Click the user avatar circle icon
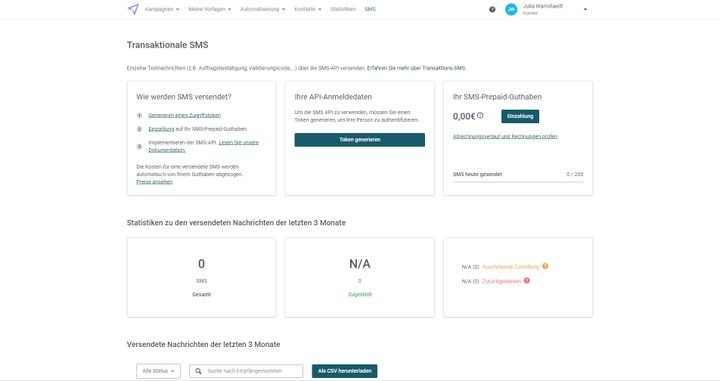The height and width of the screenshot is (381, 720). click(x=511, y=9)
